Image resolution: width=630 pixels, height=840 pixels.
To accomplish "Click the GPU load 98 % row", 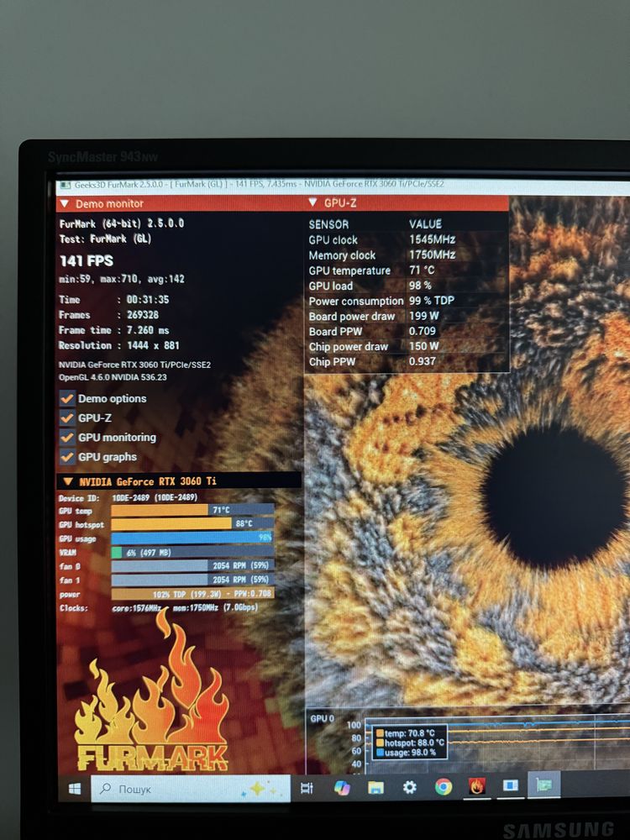I will 406,286.
